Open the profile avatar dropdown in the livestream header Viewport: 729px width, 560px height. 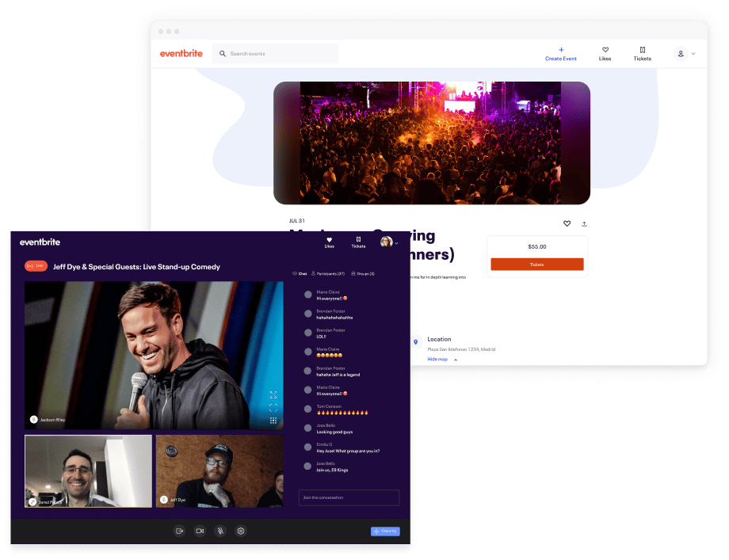pyautogui.click(x=386, y=242)
